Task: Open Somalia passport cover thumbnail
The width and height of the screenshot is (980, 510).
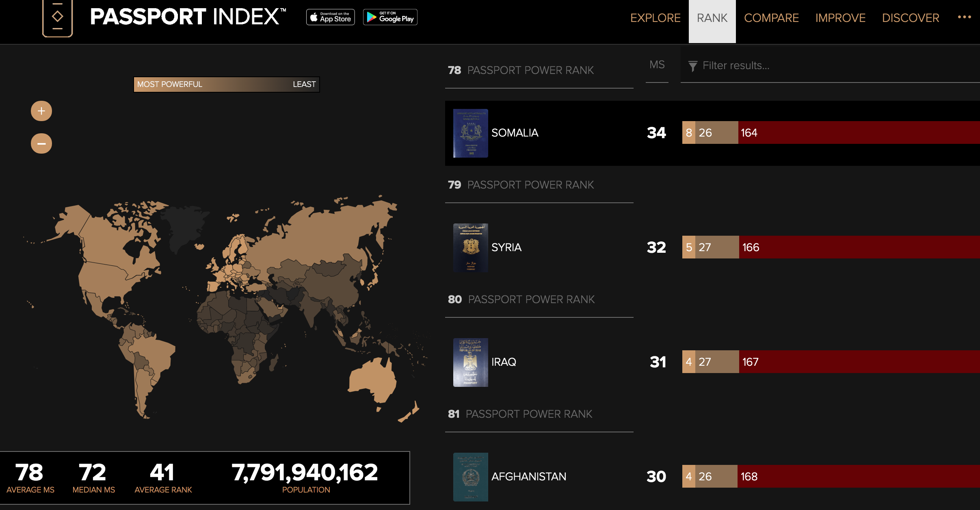Action: click(470, 133)
